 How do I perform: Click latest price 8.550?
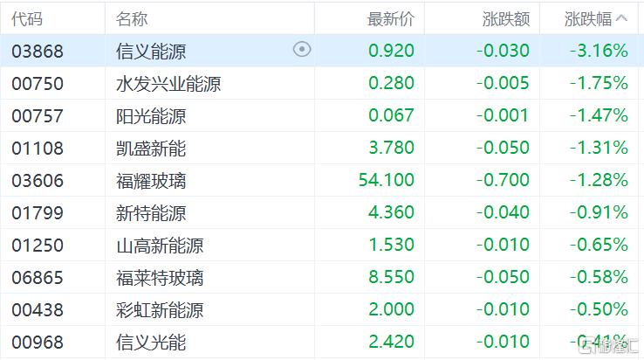392,277
